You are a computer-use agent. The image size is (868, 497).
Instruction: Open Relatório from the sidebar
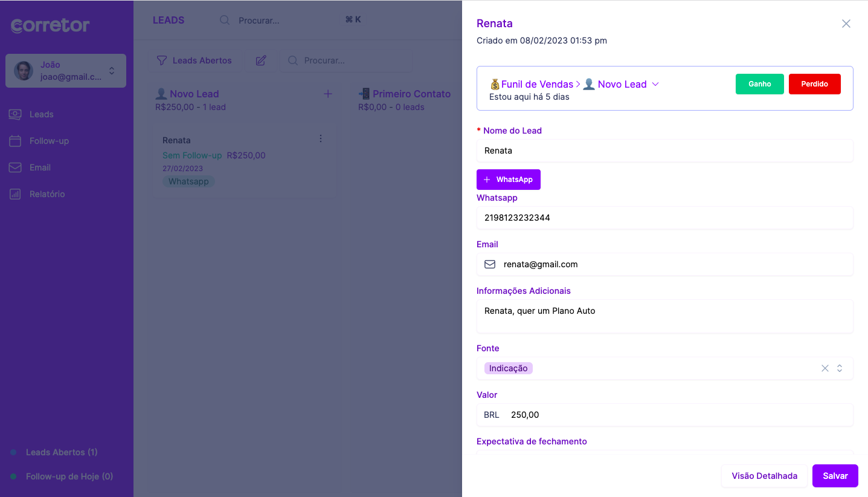pos(47,194)
